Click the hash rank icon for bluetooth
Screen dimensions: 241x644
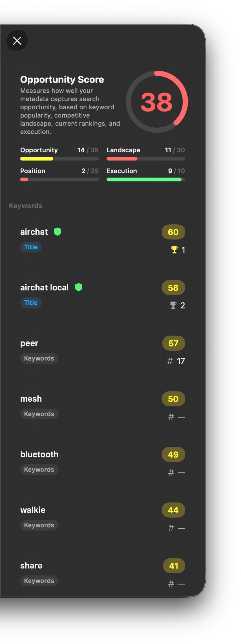(171, 472)
